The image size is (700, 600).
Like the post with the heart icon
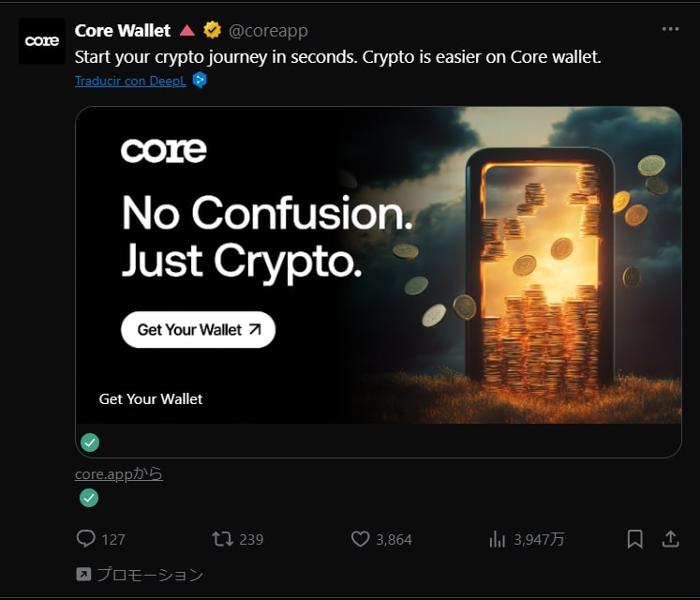(360, 539)
